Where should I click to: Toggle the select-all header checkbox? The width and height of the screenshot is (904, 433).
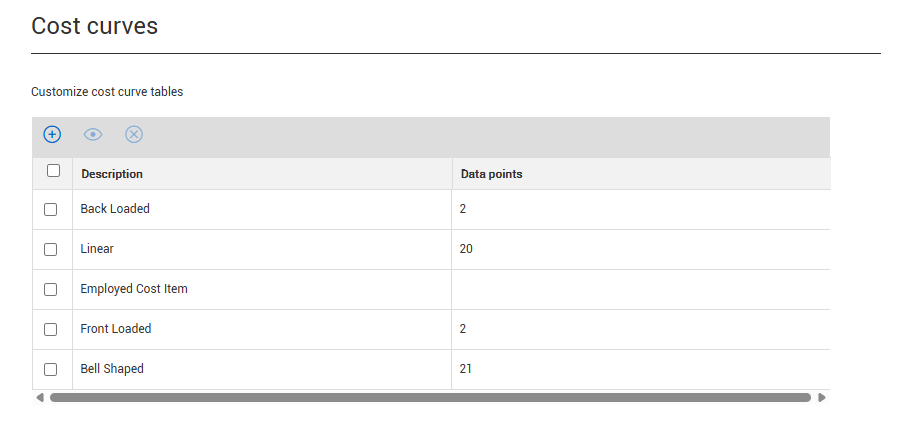[x=53, y=171]
